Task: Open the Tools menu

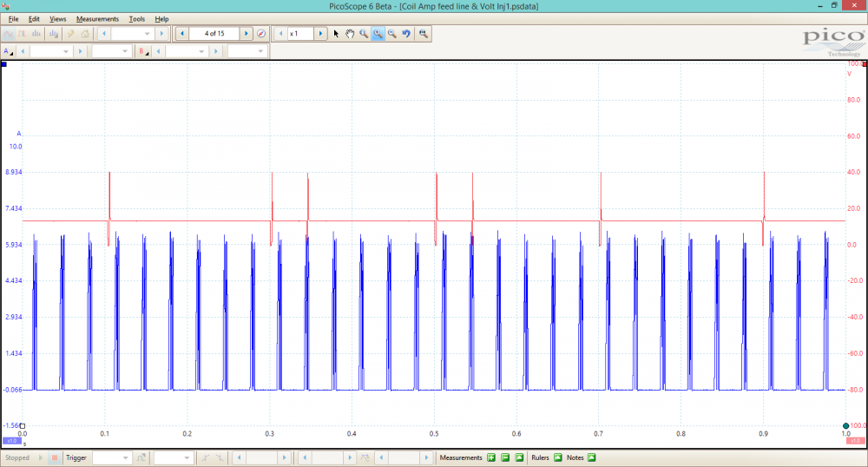Action: pyautogui.click(x=137, y=19)
